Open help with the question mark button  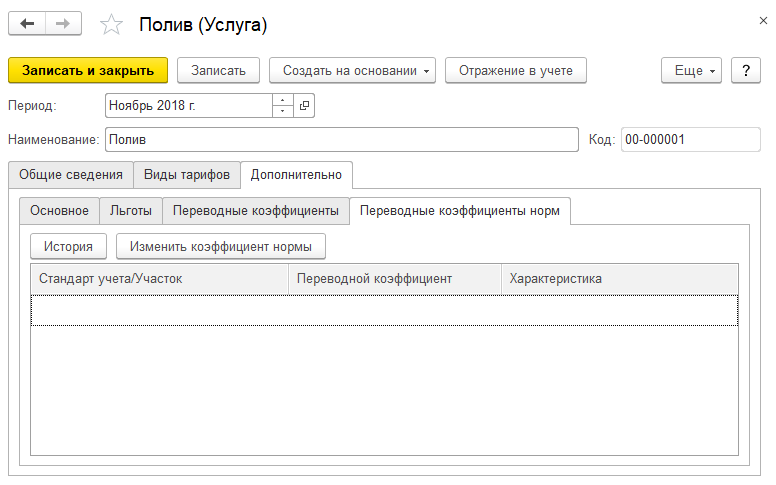coord(746,71)
